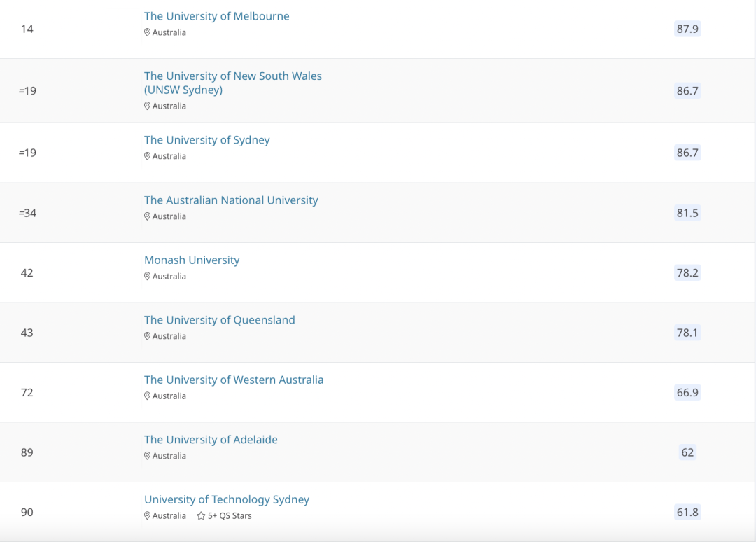Screen dimensions: 756x542
Task: Click rank 72 in Western Australia row
Action: pos(27,393)
